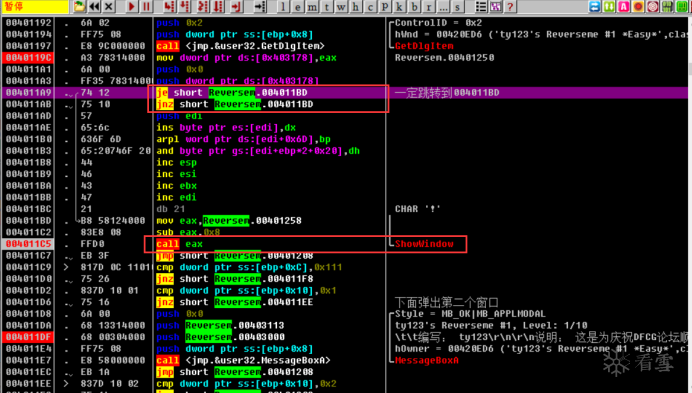The height and width of the screenshot is (393, 692).
Task: Click the dark red target plugin icon
Action: (x=653, y=7)
